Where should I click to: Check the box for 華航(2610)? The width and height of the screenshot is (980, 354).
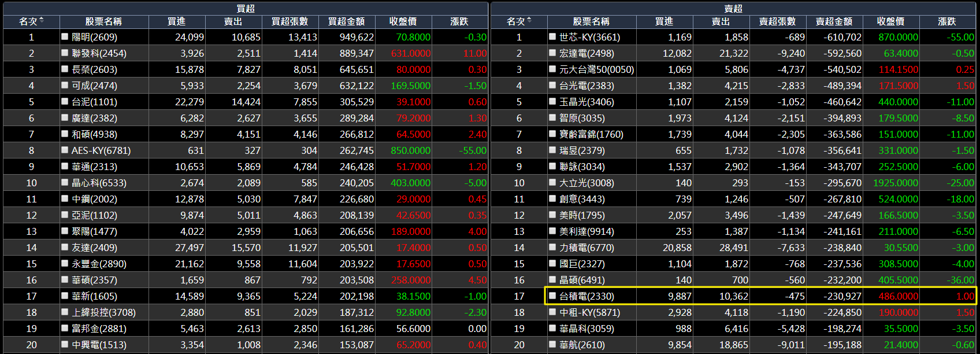tap(552, 344)
